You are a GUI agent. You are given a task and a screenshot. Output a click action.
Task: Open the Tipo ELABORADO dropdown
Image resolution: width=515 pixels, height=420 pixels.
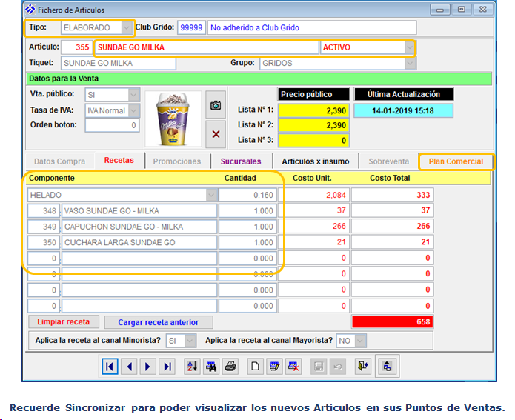pyautogui.click(x=127, y=27)
